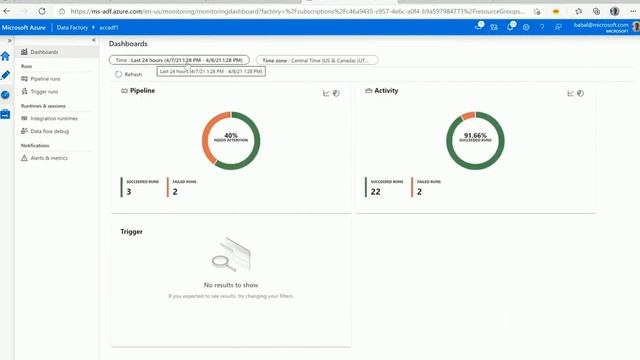
Task: Open the settings gear in the Azure header
Action: click(x=526, y=27)
